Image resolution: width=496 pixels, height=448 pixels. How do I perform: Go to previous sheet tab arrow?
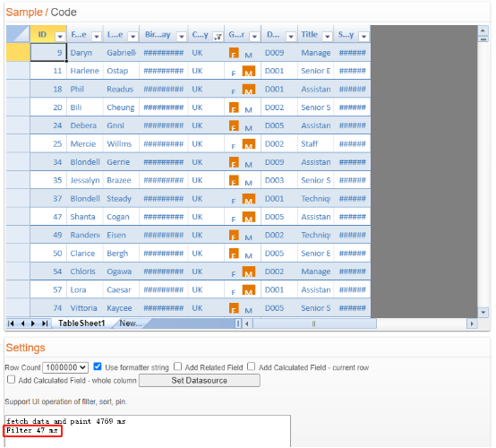[22, 323]
